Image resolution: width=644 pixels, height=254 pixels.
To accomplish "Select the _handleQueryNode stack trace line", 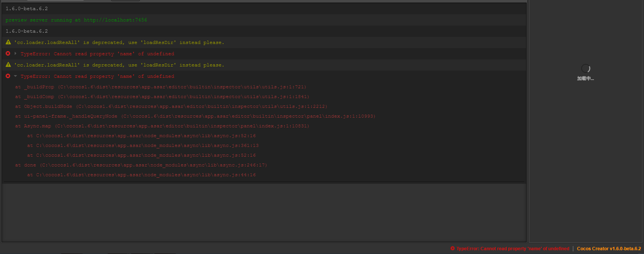I will coord(195,116).
